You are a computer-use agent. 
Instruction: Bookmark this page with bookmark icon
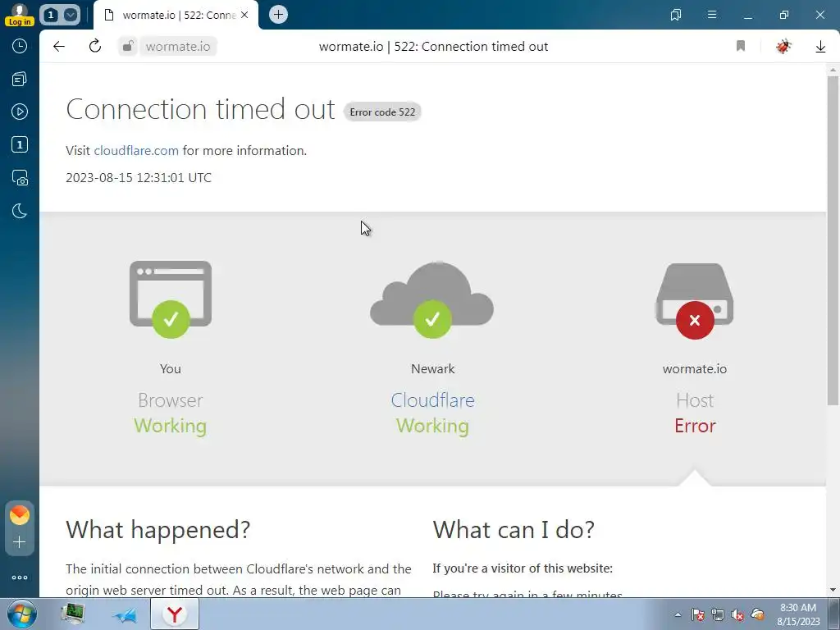(x=741, y=46)
